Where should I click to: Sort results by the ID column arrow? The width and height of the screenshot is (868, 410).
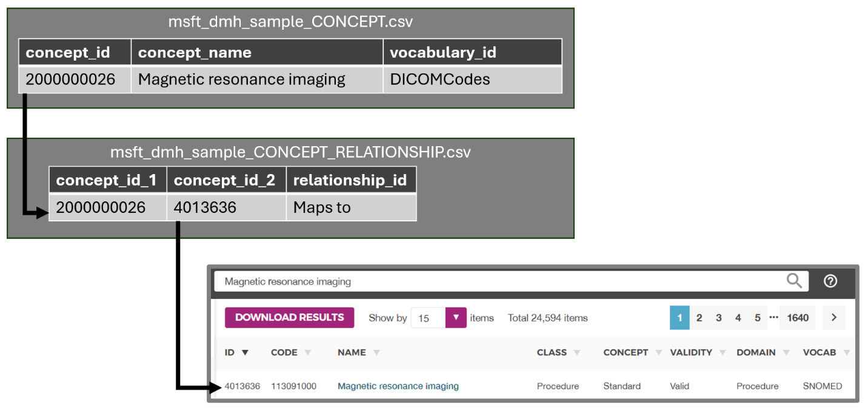click(245, 352)
